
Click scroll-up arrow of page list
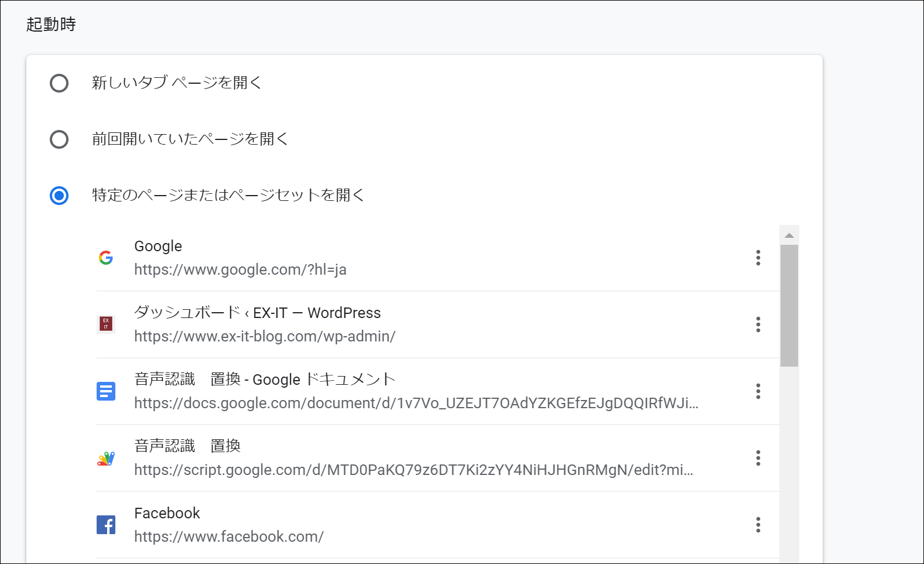click(x=789, y=235)
